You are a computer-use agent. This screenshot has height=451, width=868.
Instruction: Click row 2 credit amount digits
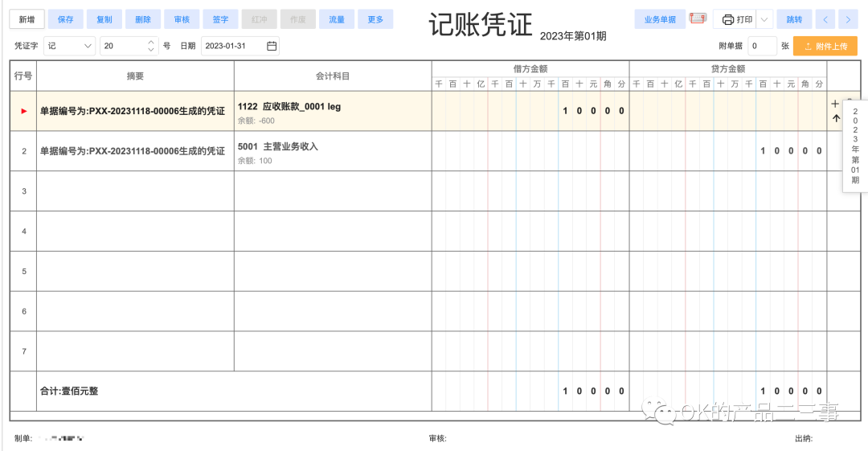(791, 150)
